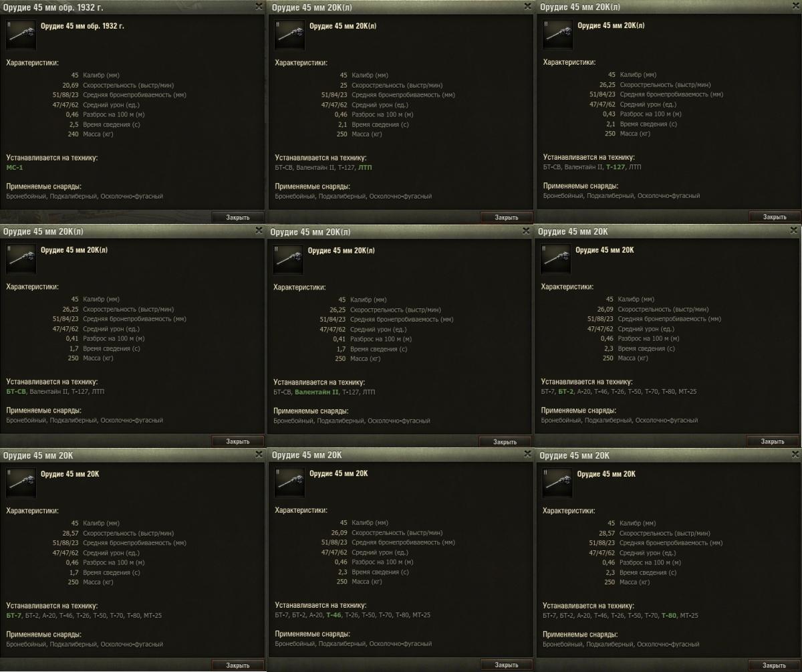Screen dimensions: 802x672
Task: Click gun icon in window with Т-46 highlighted
Action: coord(289,483)
